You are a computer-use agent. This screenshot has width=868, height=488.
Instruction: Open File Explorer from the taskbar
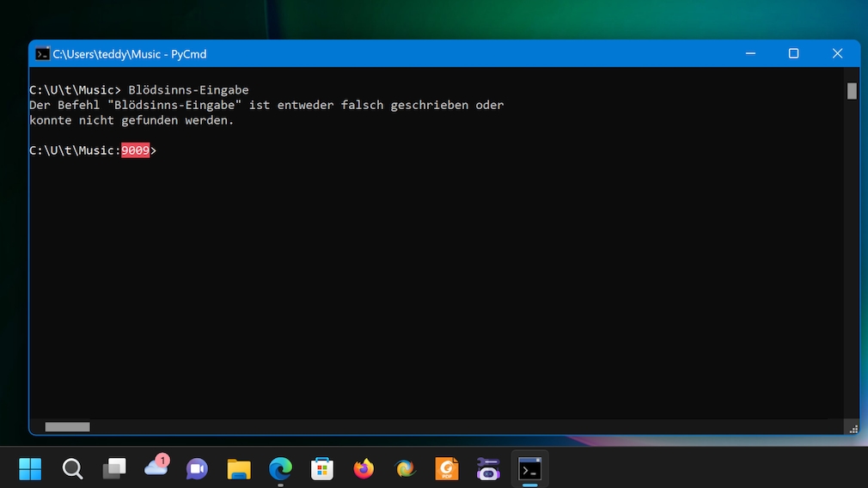[x=239, y=468]
